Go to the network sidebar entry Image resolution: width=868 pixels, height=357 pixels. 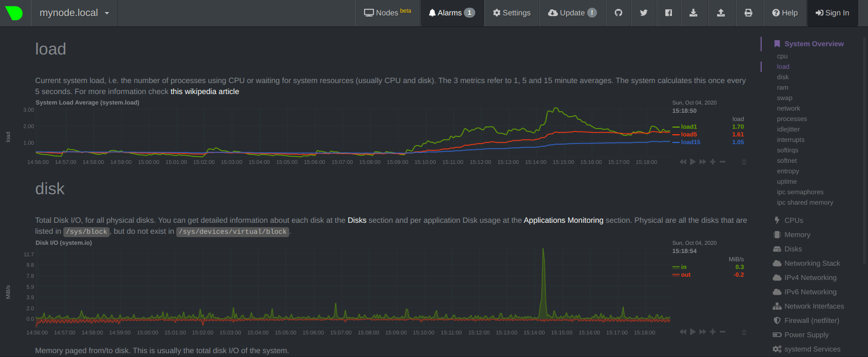click(x=788, y=108)
